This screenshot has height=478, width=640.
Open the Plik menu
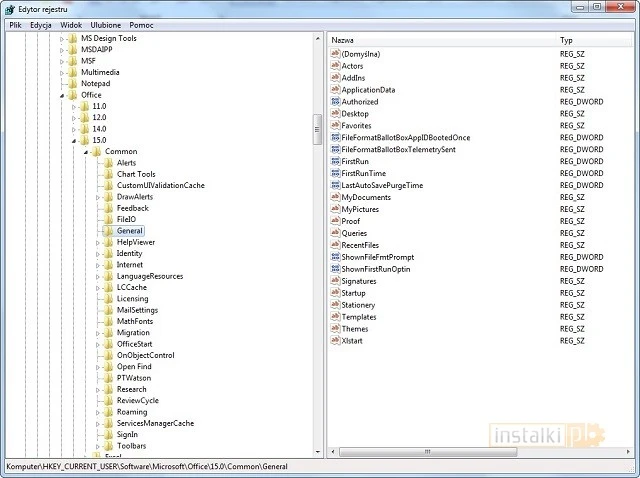[x=15, y=24]
